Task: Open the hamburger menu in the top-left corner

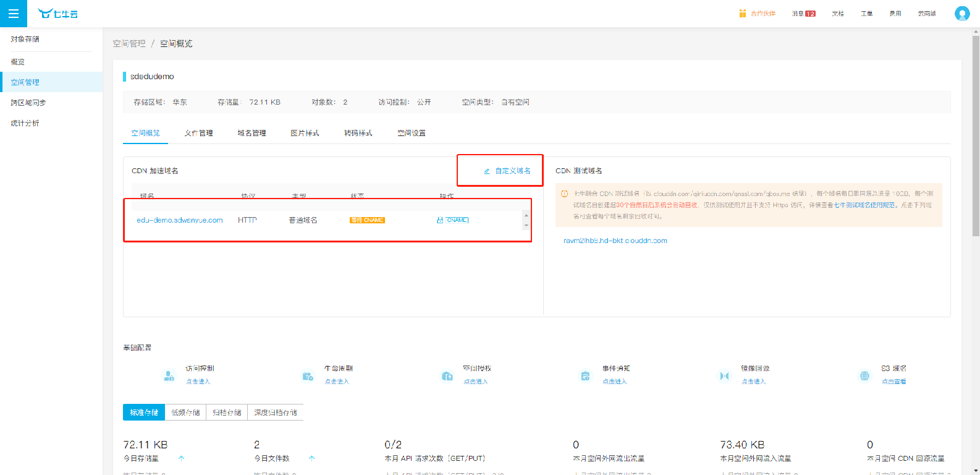Action: (14, 14)
